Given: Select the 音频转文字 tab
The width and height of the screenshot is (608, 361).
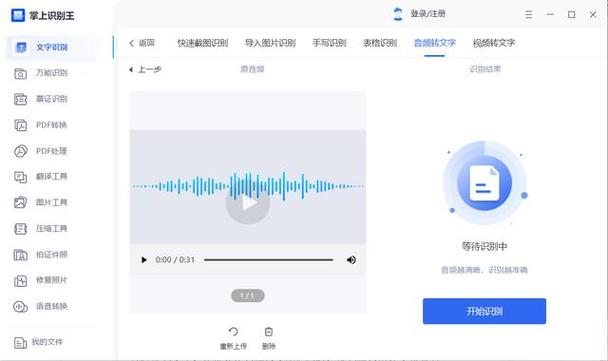Looking at the screenshot, I should click(x=435, y=43).
